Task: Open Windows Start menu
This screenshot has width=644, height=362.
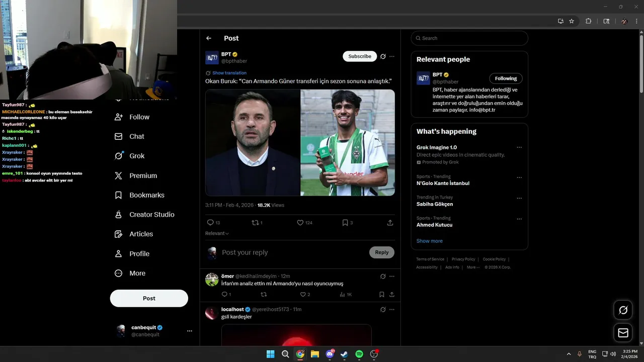Action: [x=270, y=354]
